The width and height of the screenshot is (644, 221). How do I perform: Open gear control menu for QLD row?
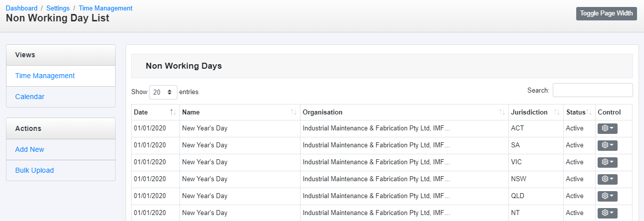tap(607, 196)
